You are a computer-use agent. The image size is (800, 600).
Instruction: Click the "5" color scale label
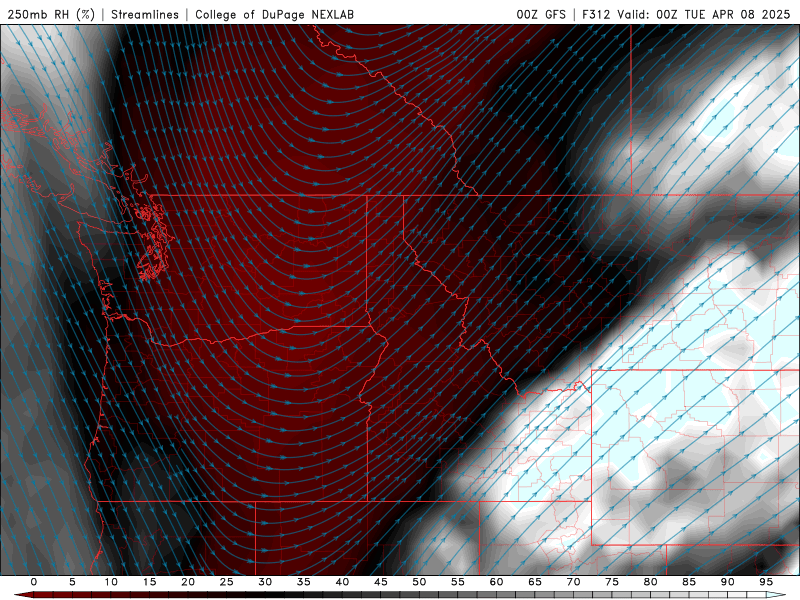coord(72,582)
